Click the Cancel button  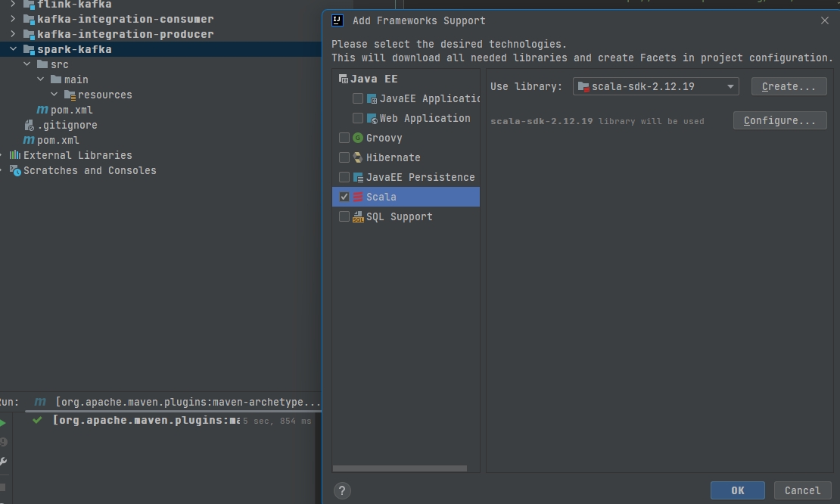[802, 490]
